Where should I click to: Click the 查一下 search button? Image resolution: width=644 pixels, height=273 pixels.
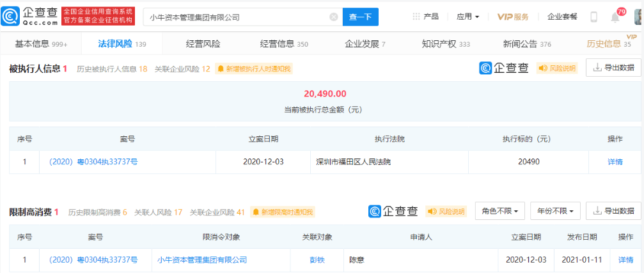point(360,17)
